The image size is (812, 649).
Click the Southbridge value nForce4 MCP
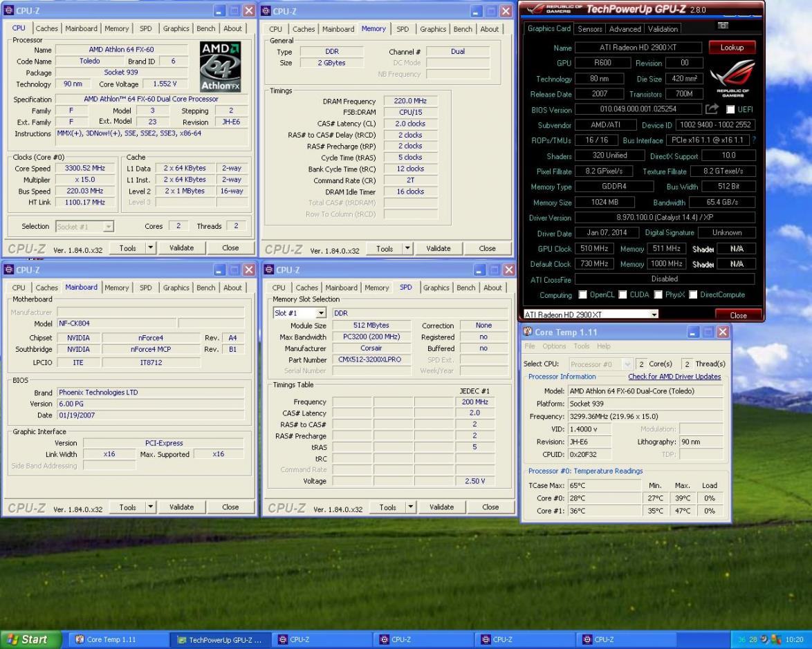click(x=151, y=349)
